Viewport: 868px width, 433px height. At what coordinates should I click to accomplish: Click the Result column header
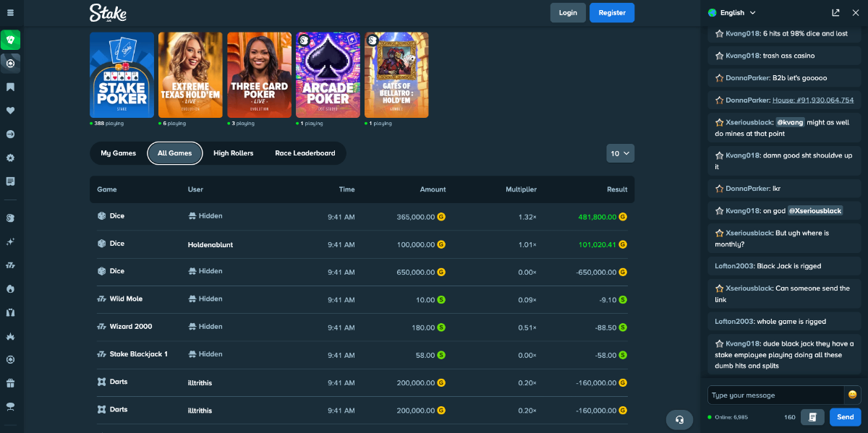[617, 189]
